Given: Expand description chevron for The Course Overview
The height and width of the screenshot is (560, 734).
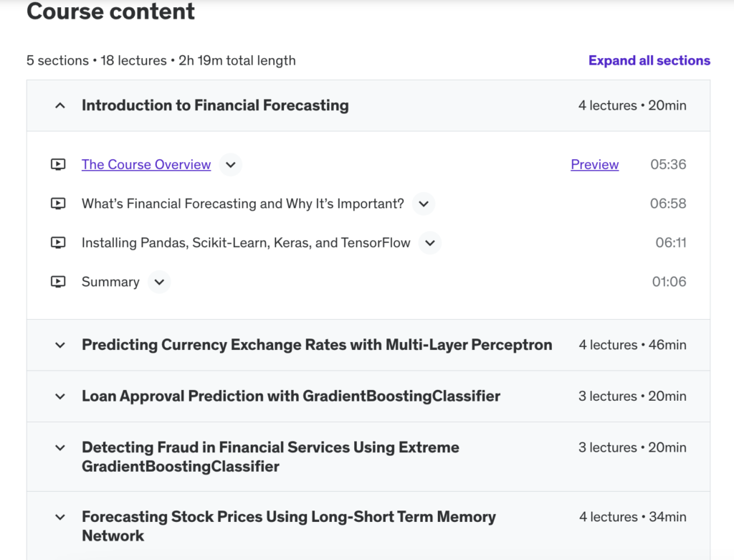Looking at the screenshot, I should tap(230, 165).
